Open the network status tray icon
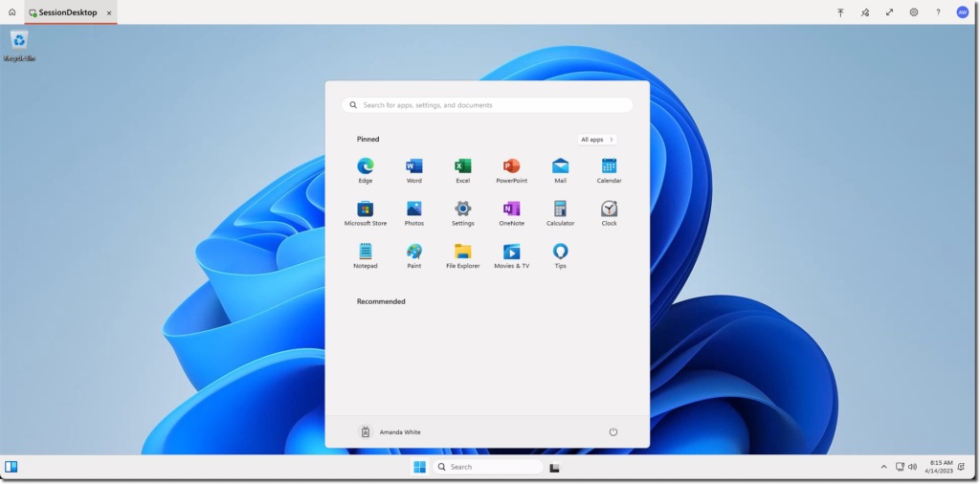Viewport: 980px width, 484px height. (900, 467)
